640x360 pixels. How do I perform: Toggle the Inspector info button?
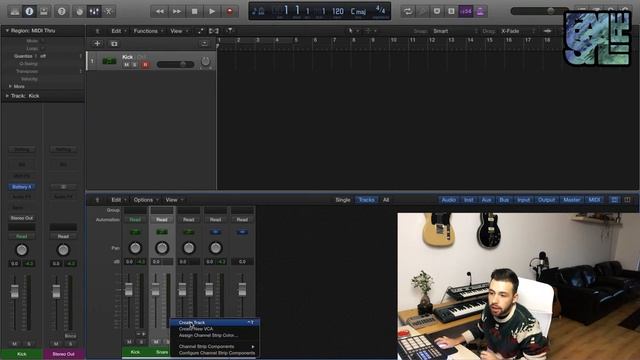[x=29, y=11]
